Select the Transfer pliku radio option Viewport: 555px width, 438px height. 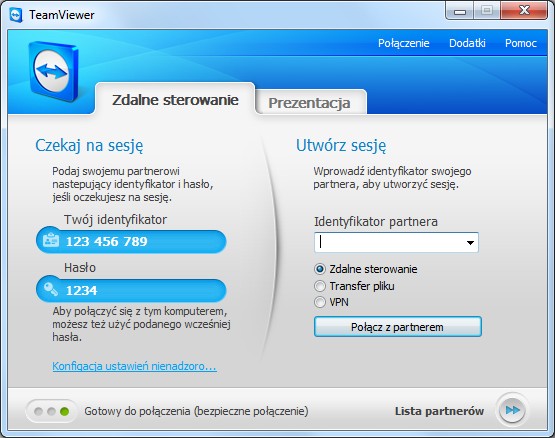320,286
